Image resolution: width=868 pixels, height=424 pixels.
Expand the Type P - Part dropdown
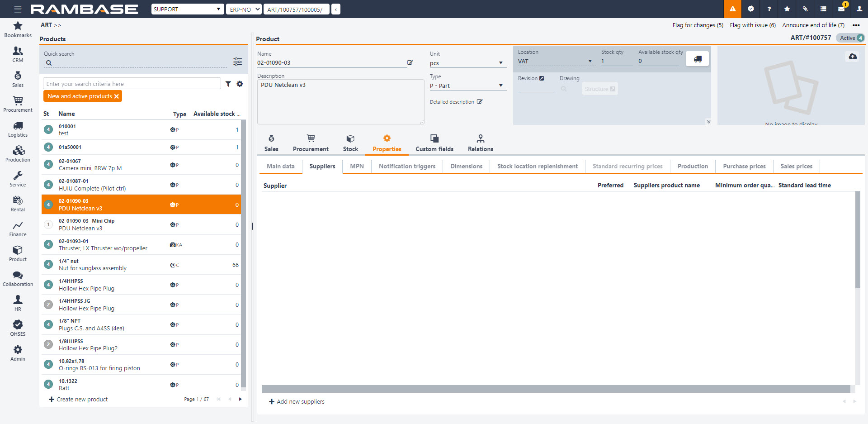click(500, 86)
